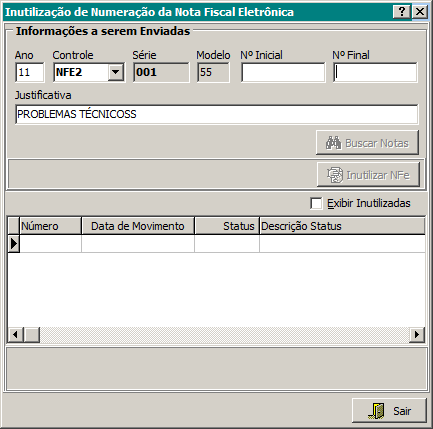Click the question mark help icon in title bar
The width and height of the screenshot is (433, 429).
[x=402, y=12]
